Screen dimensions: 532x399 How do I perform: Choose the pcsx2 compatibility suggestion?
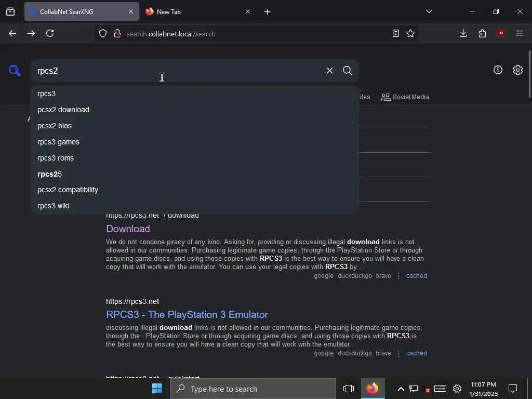pyautogui.click(x=194, y=190)
